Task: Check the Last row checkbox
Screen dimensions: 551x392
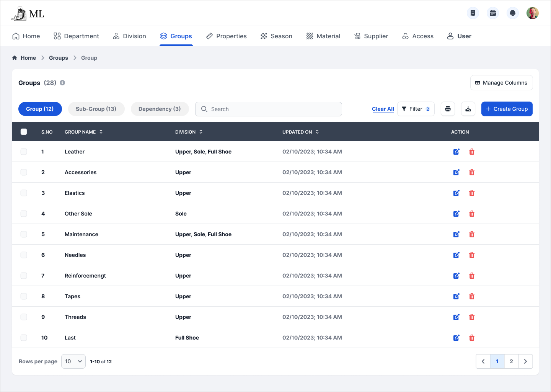Action: [x=24, y=338]
